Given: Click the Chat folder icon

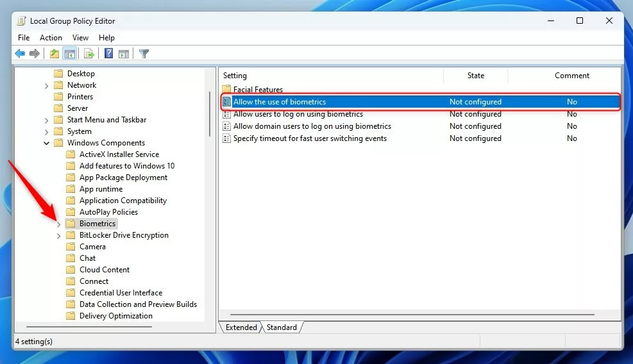Looking at the screenshot, I should coord(71,258).
